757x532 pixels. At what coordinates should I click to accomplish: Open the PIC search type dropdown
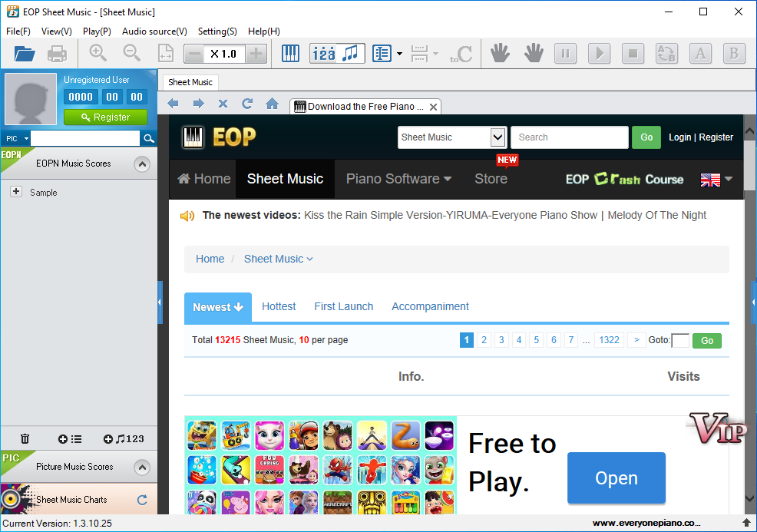coord(16,138)
